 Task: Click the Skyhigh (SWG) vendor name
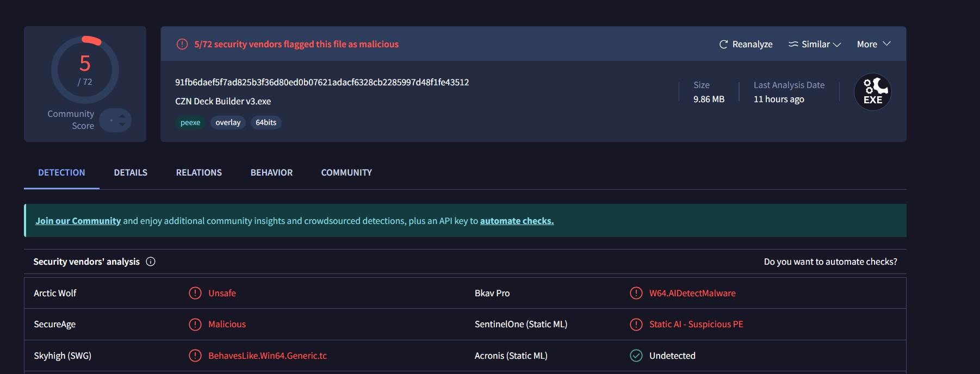tap(63, 356)
